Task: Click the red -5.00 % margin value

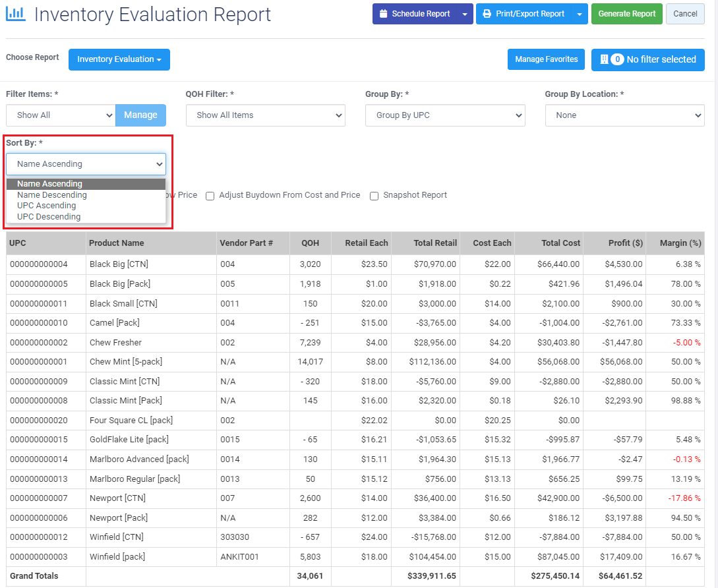Action: coord(686,343)
